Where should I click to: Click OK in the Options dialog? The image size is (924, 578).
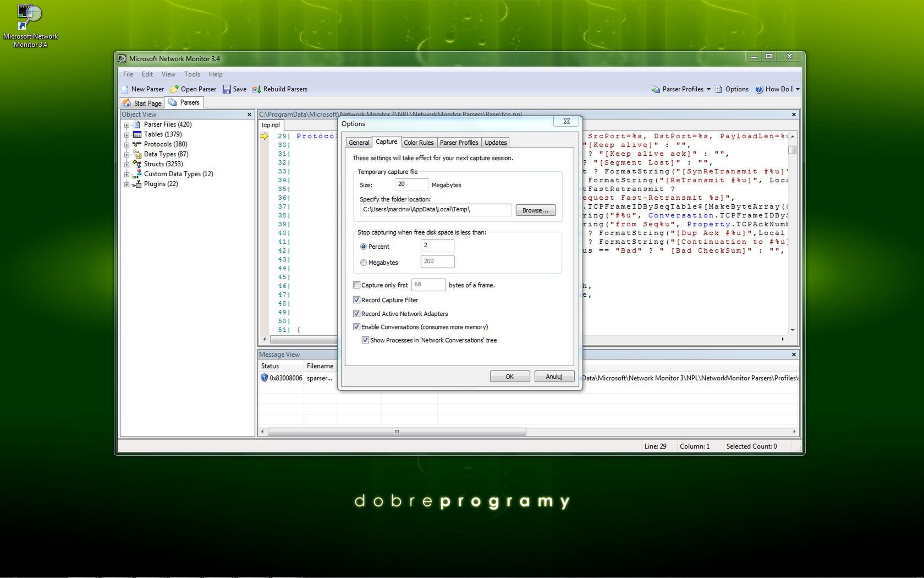(510, 377)
